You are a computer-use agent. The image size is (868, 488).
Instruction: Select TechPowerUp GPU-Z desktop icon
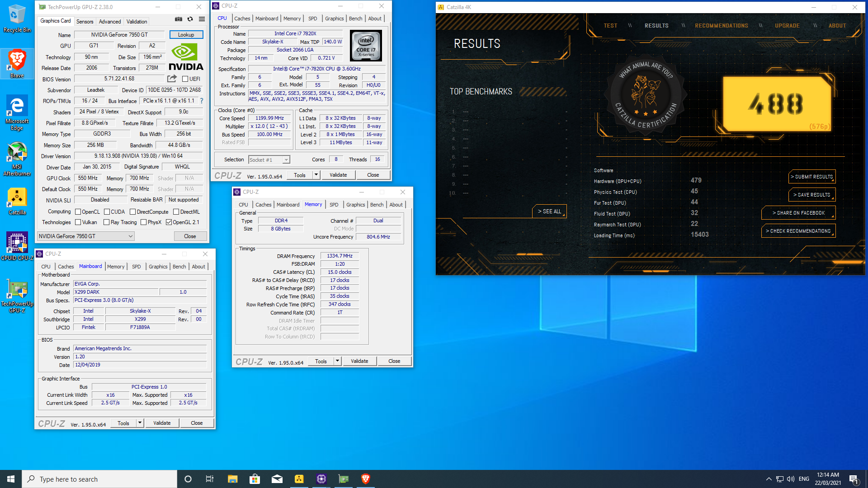click(x=17, y=296)
